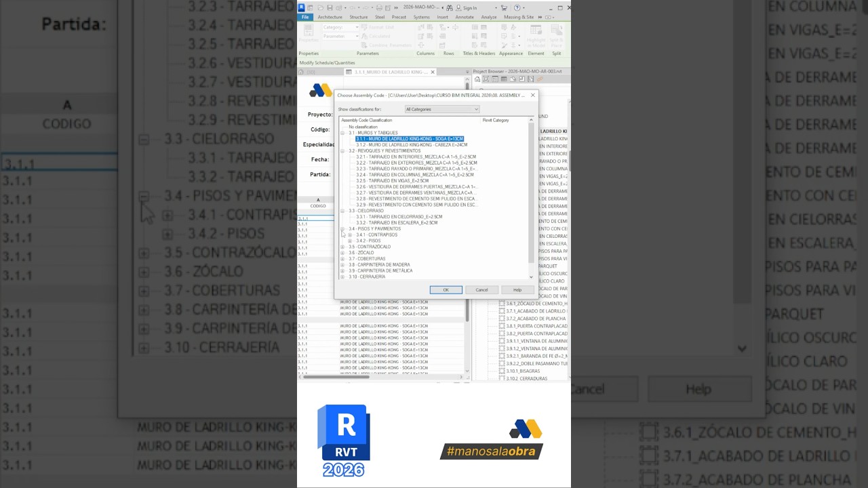Click the link icon in Project Browser toolbar
This screenshot has width=868, height=488.
click(540, 79)
